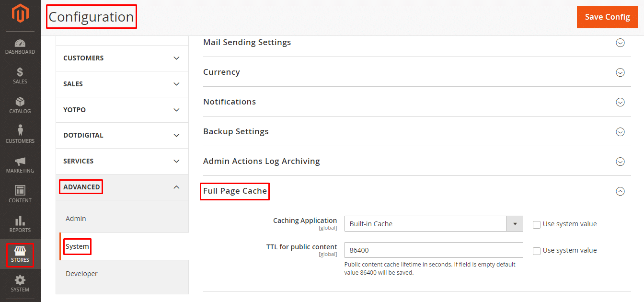Viewport: 644px width, 302px height.
Task: Go to the Dashboard via sidebar
Action: [x=20, y=46]
